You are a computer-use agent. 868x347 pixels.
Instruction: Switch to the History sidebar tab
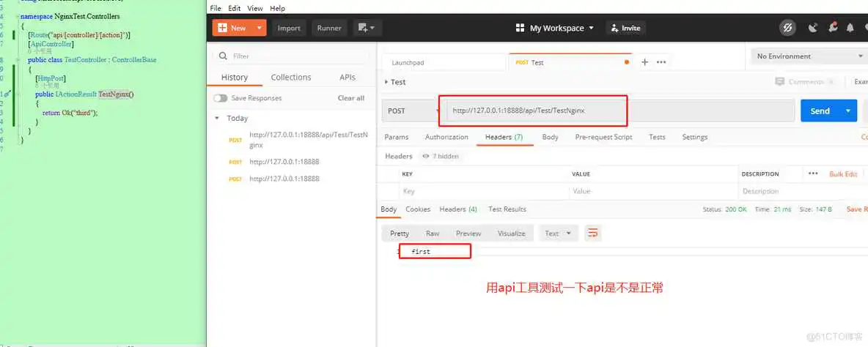pos(234,78)
